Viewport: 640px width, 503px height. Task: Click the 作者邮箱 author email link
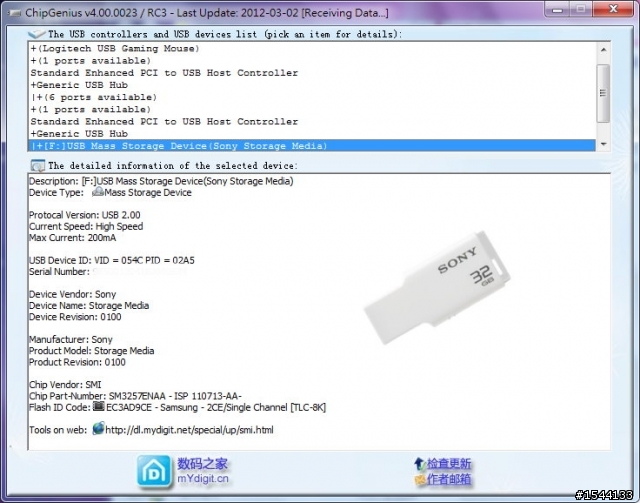449,479
